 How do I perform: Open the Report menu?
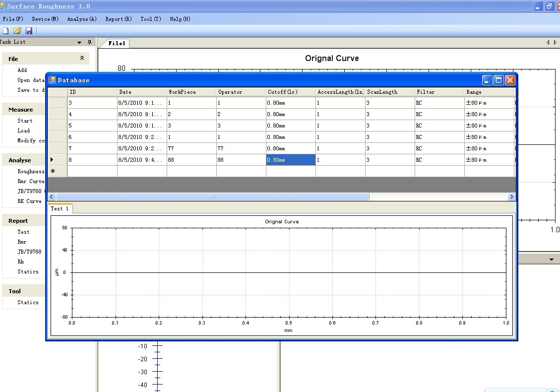(x=119, y=19)
